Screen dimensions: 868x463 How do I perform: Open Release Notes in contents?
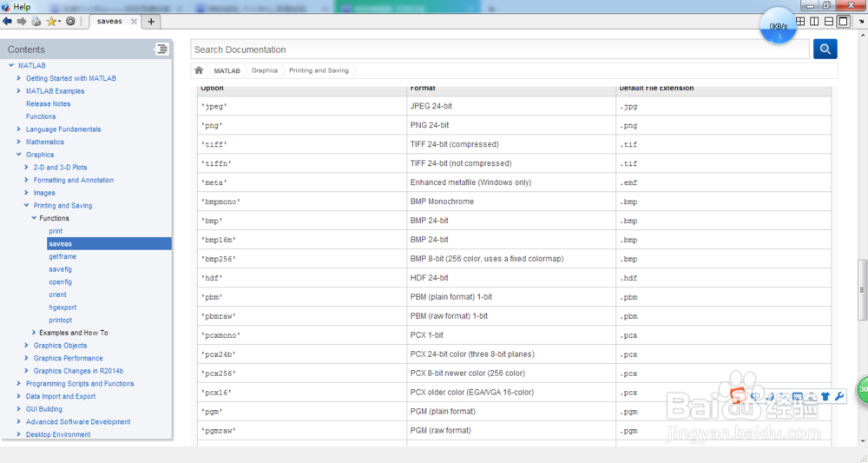(x=48, y=103)
